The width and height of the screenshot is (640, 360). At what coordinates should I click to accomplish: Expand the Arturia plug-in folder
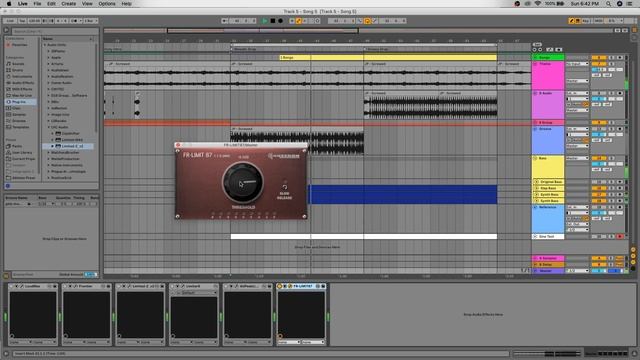pyautogui.click(x=49, y=64)
